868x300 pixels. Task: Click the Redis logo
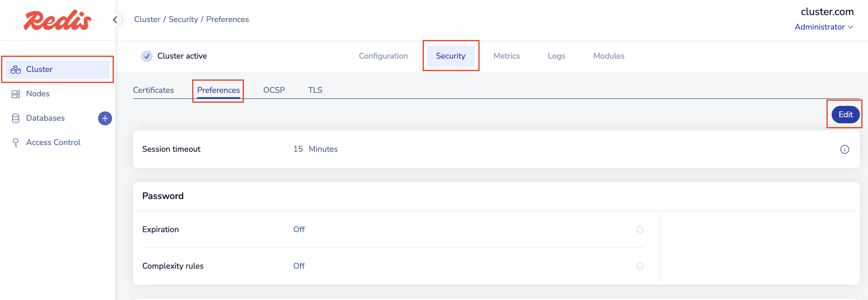tap(57, 20)
